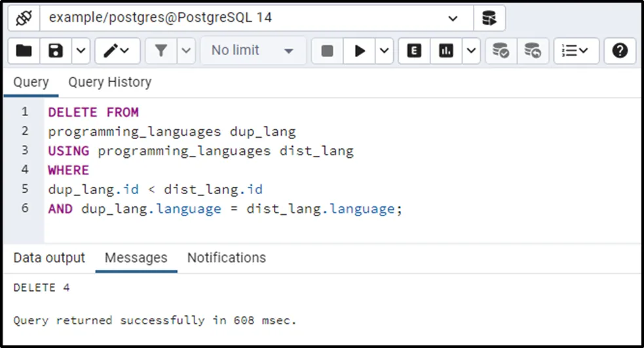
Task: Click the Explain Analyze chart icon
Action: coord(446,50)
